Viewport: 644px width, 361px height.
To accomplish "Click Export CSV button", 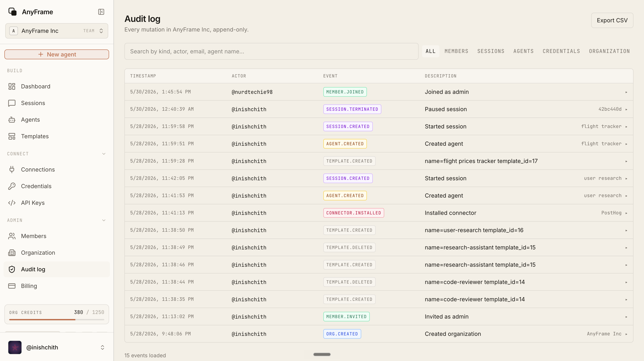I will [612, 20].
